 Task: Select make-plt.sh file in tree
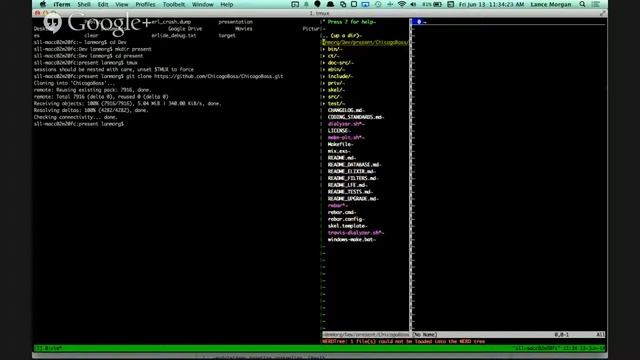pyautogui.click(x=346, y=138)
